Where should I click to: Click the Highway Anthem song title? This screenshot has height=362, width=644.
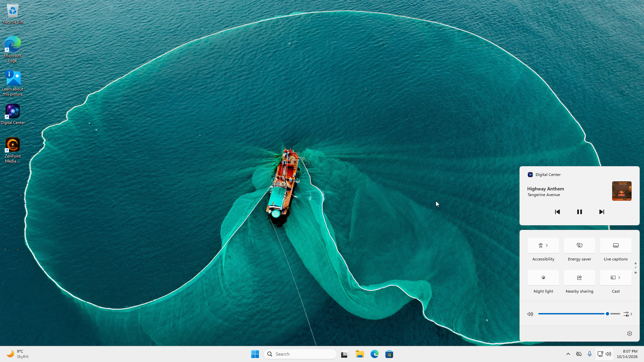click(546, 189)
